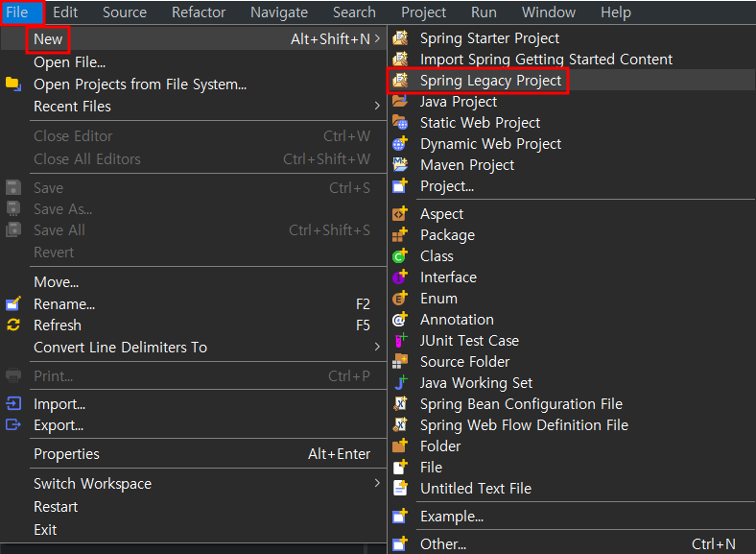
Task: Expand Convert Line Delimiters To submenu arrow
Action: 377,347
